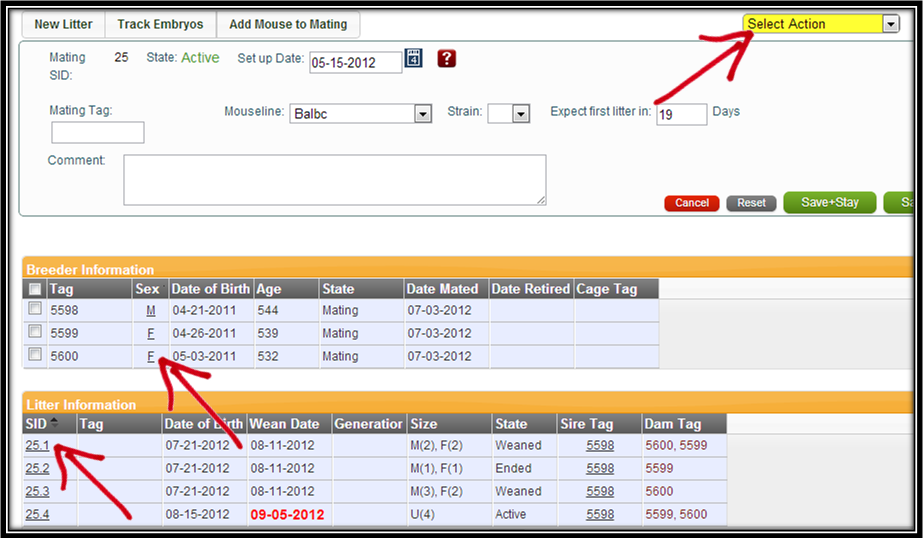Click the New Litter tab
This screenshot has width=923, height=538.
point(63,24)
